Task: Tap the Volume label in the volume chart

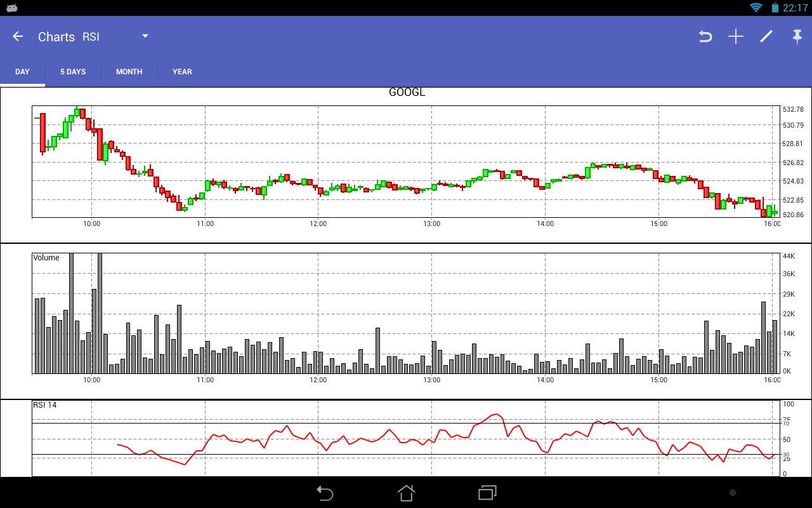Action: [46, 258]
